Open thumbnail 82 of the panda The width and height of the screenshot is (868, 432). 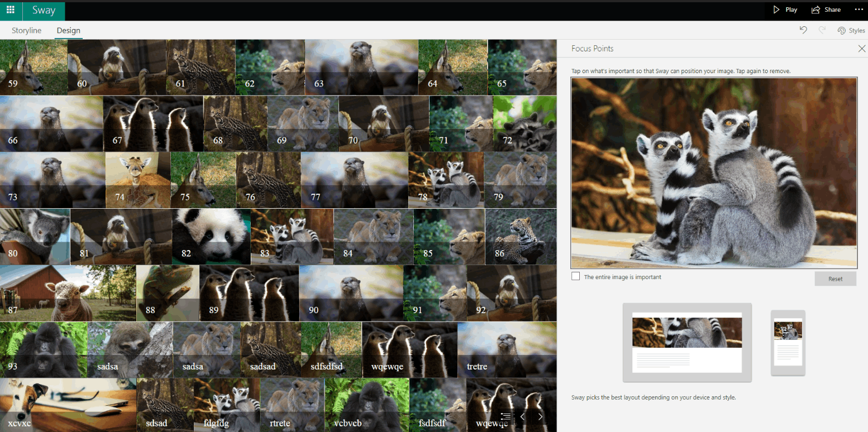pos(211,237)
